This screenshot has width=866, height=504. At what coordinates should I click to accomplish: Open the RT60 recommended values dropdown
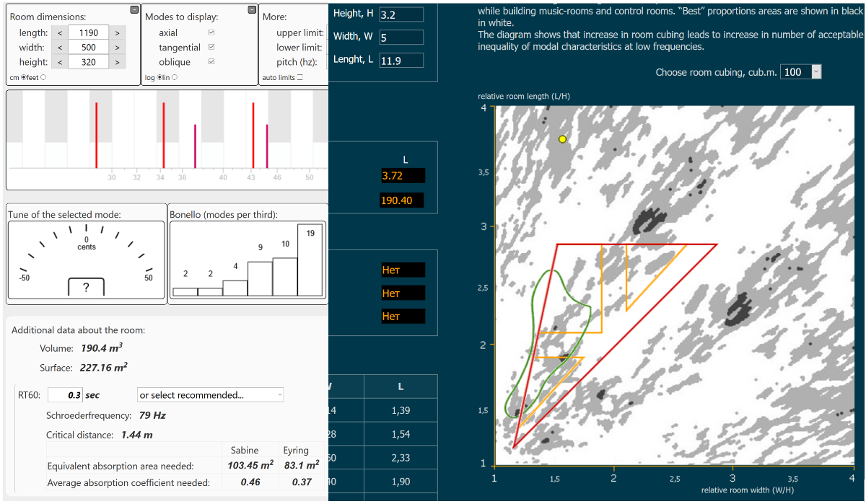coord(210,395)
